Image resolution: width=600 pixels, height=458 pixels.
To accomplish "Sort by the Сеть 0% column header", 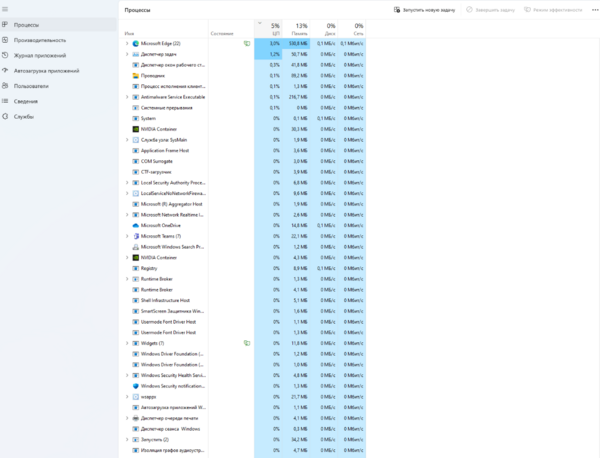I will [x=352, y=29].
